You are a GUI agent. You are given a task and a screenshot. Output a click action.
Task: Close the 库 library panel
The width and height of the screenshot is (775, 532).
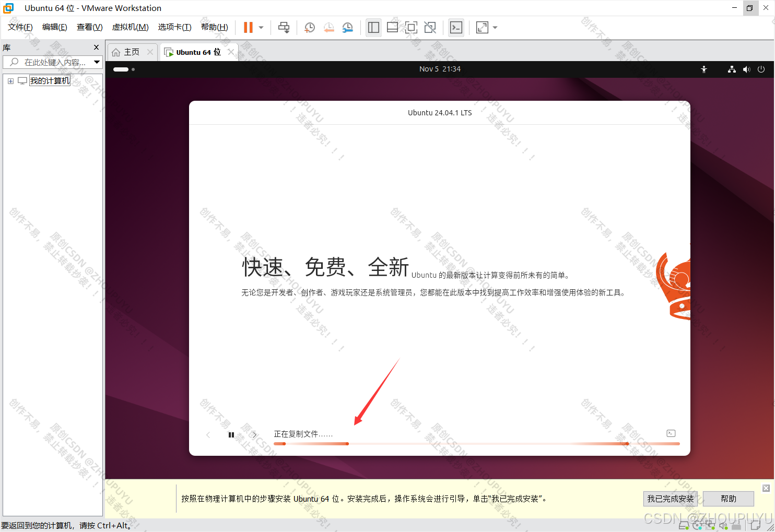[96, 48]
